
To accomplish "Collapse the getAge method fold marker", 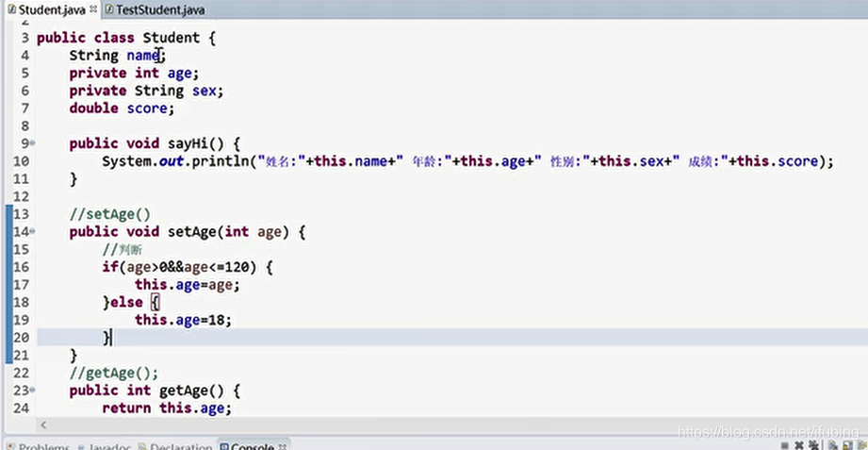I will coord(33,391).
